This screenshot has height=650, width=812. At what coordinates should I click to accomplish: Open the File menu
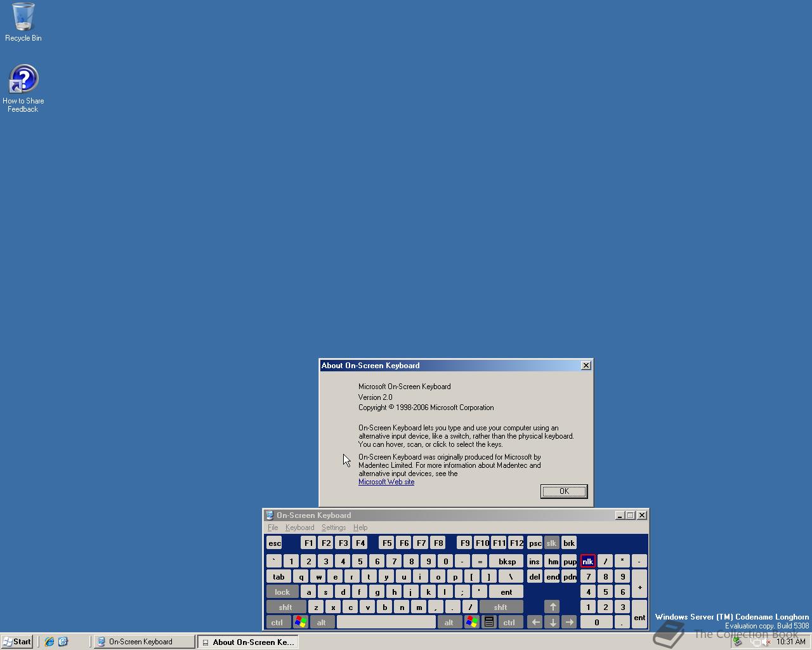coord(273,527)
